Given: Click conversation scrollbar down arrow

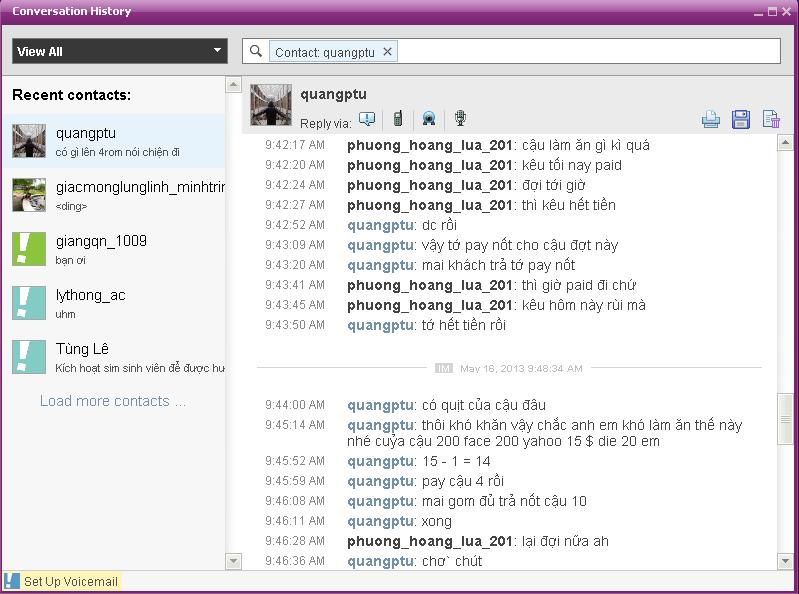Looking at the screenshot, I should 785,561.
